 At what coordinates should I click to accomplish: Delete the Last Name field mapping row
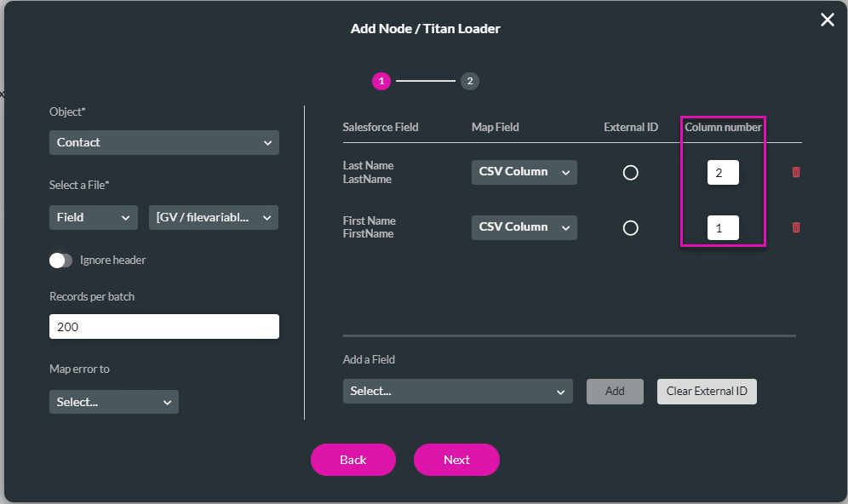[x=796, y=172]
